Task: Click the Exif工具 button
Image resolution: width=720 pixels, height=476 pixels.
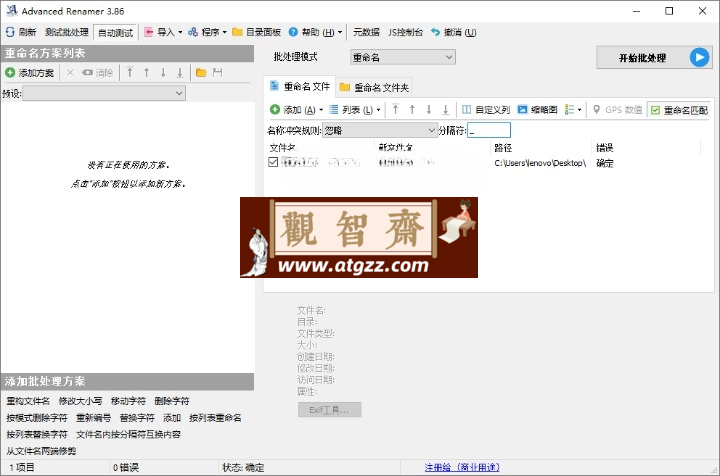Action: coord(329,410)
